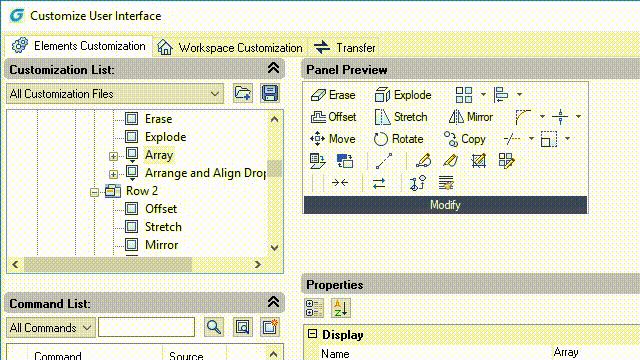Switch to Transfer tab
The height and width of the screenshot is (360, 640).
tap(345, 48)
